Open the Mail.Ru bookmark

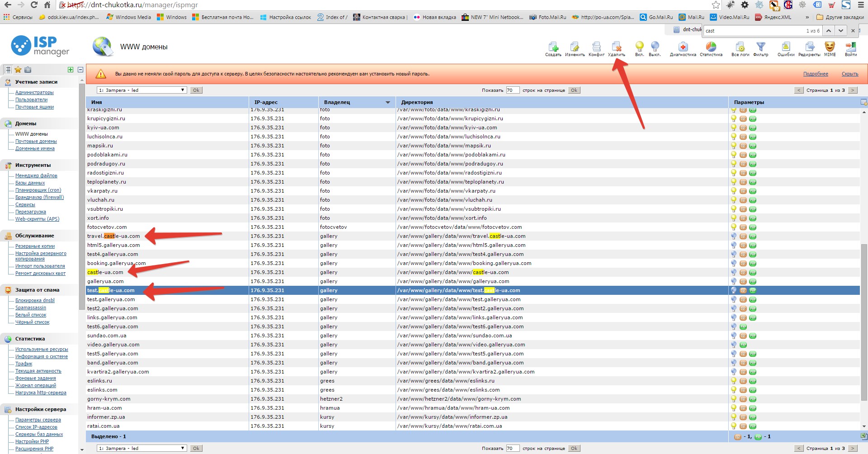point(691,17)
